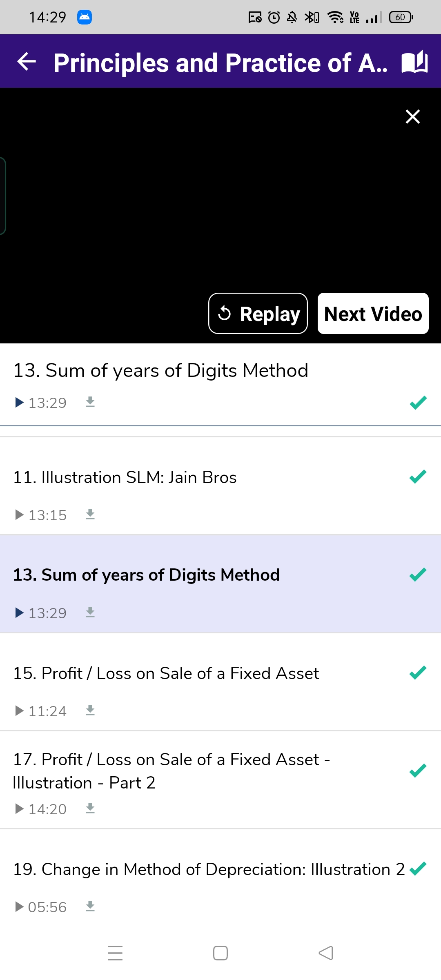Download lesson 15 Profit / Loss video

click(90, 710)
